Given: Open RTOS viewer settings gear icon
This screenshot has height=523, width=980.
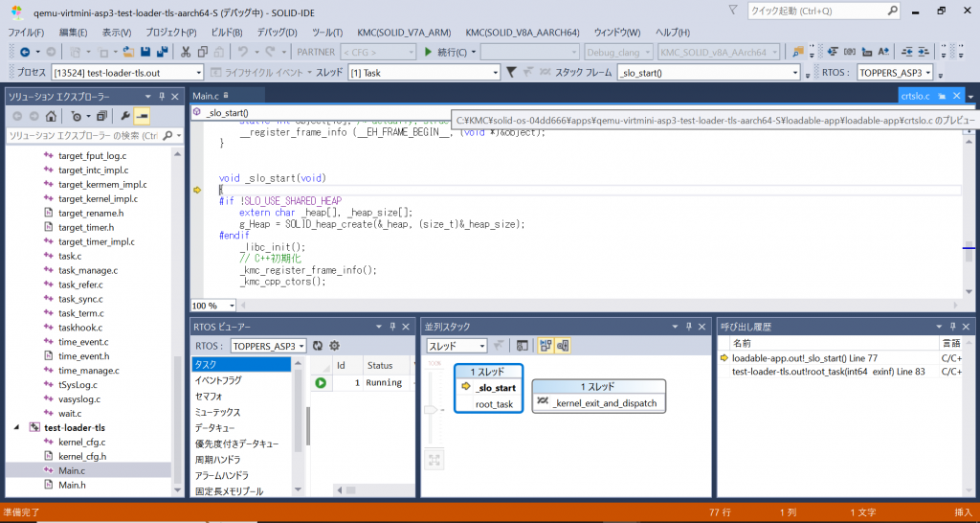Looking at the screenshot, I should 335,346.
